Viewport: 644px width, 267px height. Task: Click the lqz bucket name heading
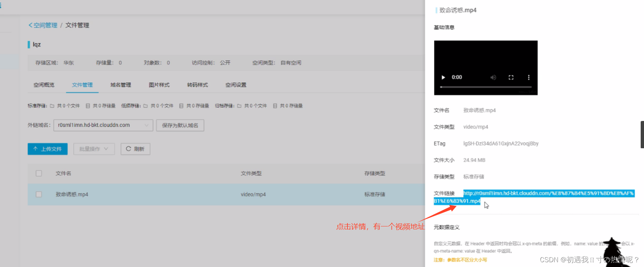pyautogui.click(x=37, y=44)
